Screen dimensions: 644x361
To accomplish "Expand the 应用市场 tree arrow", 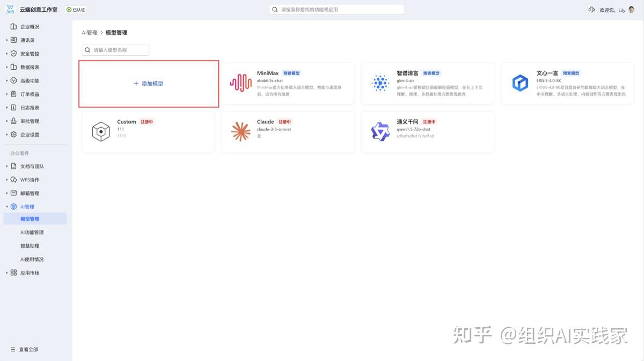I will (x=7, y=272).
